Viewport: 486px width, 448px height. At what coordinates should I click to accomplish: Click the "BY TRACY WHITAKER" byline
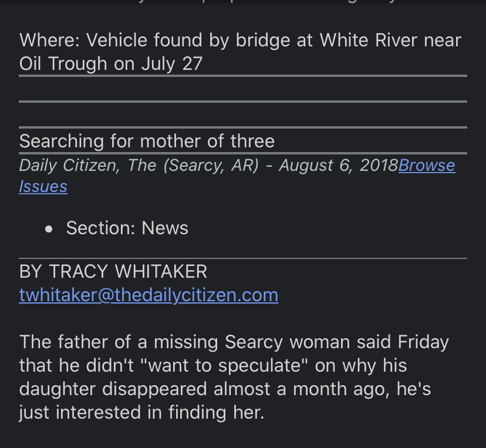(113, 271)
